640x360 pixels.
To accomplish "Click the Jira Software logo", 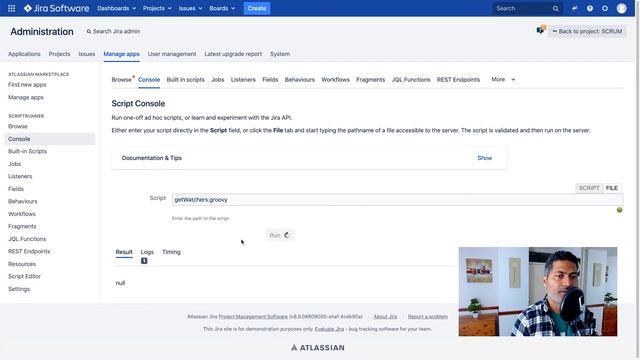I will (x=56, y=8).
